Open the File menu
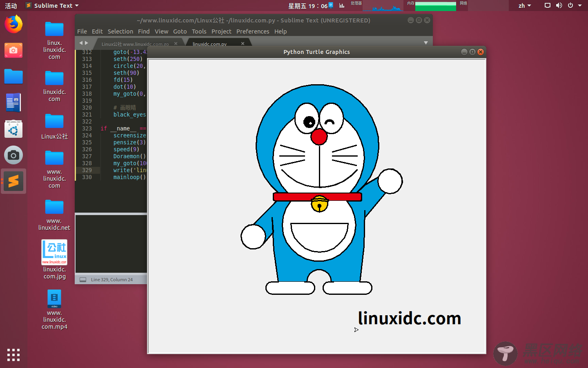Image resolution: width=588 pixels, height=368 pixels. pyautogui.click(x=82, y=31)
